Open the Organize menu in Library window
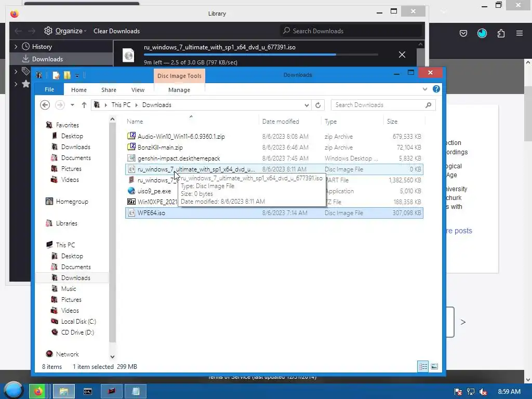Image resolution: width=532 pixels, height=399 pixels. click(65, 31)
